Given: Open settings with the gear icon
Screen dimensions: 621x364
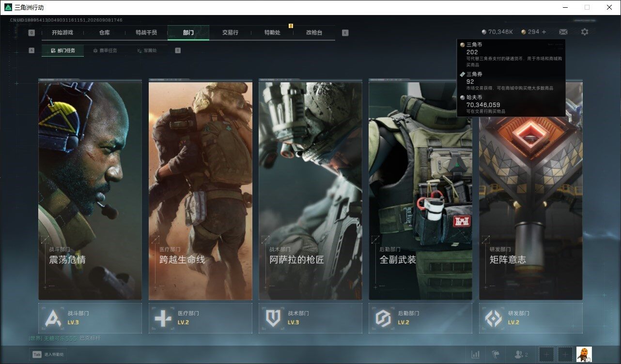Looking at the screenshot, I should [585, 32].
